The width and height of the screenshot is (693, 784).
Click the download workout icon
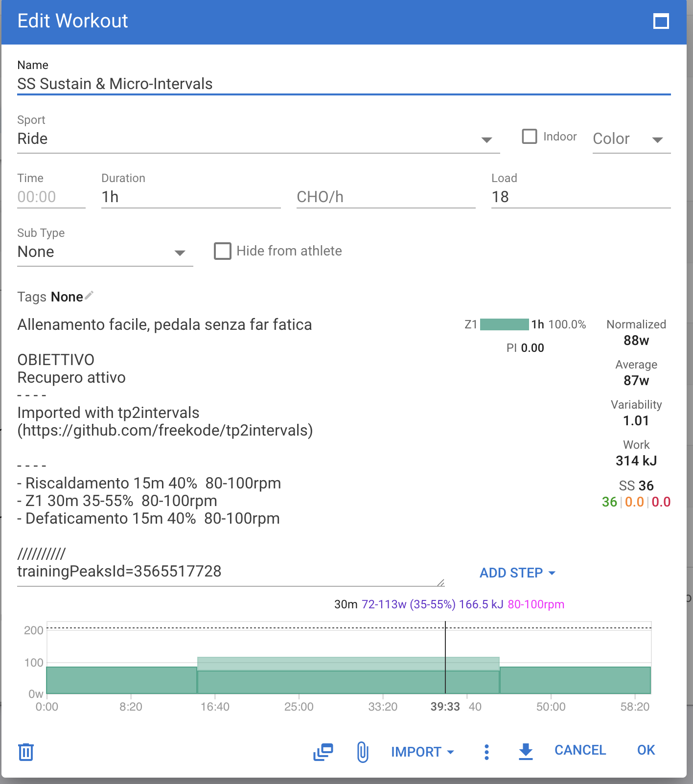(526, 751)
